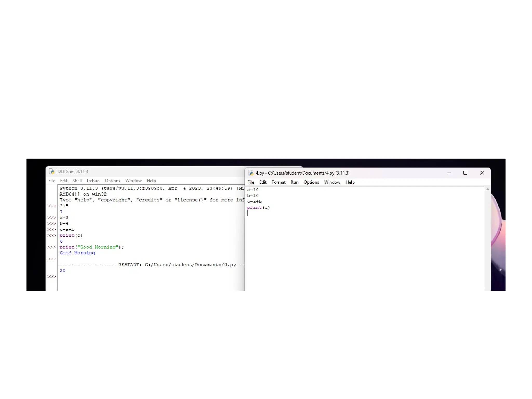Image resolution: width=532 pixels, height=399 pixels.
Task: Open Edit menu in 4.py editor
Action: point(263,182)
